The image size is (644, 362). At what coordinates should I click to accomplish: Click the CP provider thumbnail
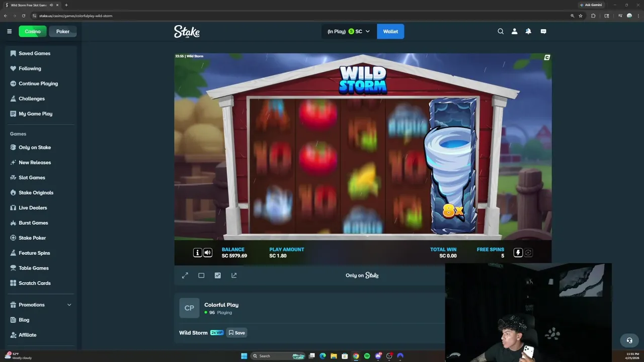[x=189, y=308]
